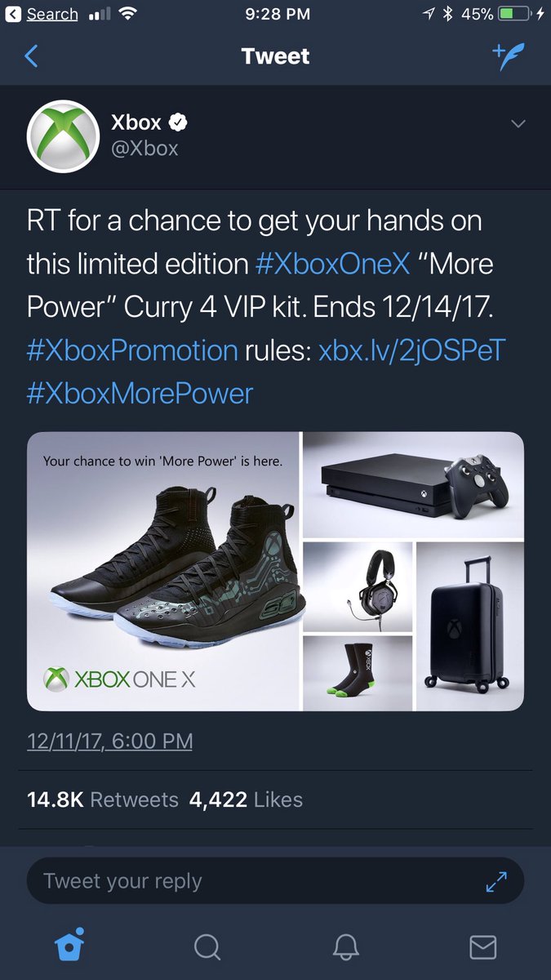Viewport: 551px width, 980px height.
Task: Go to the Home tab icon
Action: pos(69,946)
